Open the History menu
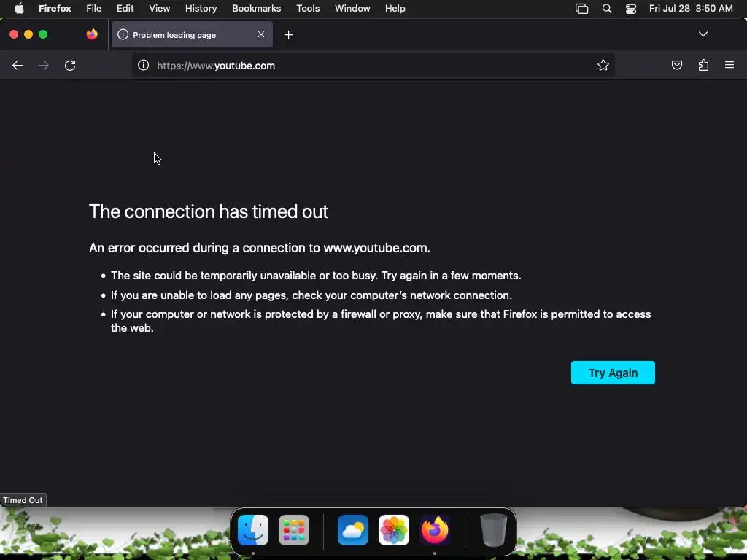Image resolution: width=747 pixels, height=560 pixels. pyautogui.click(x=201, y=9)
